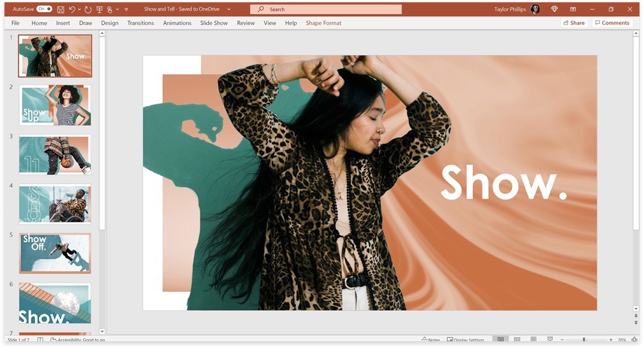
Task: Go to the Transitions tab
Action: point(141,23)
